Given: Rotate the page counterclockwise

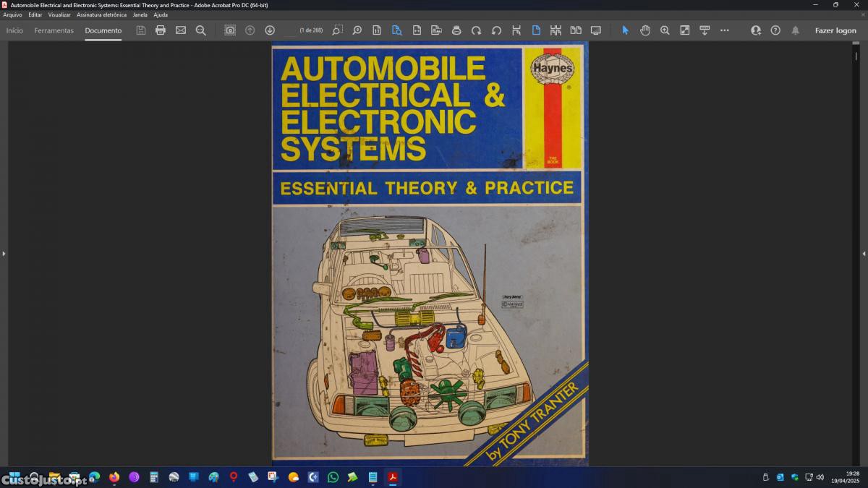Looking at the screenshot, I should pyautogui.click(x=496, y=30).
